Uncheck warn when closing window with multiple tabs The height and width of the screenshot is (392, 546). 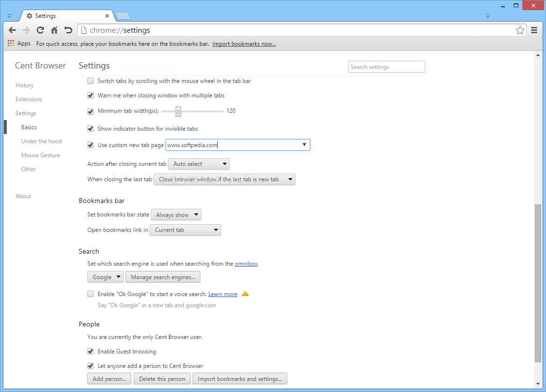click(x=91, y=95)
